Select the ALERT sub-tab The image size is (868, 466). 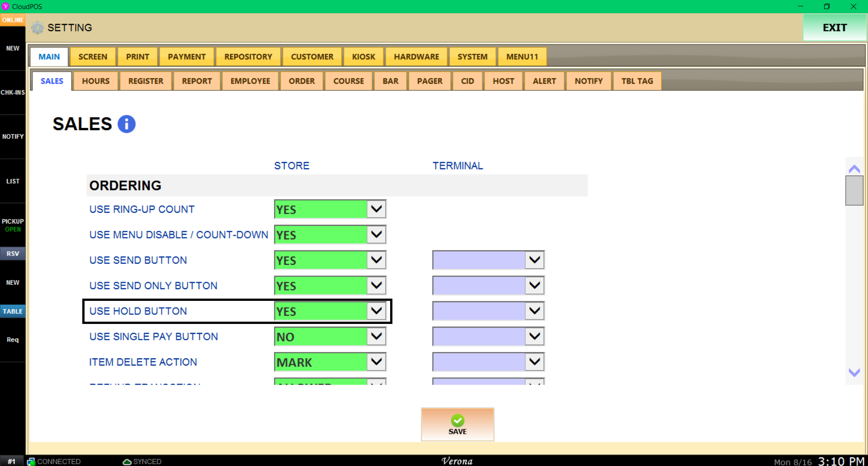544,81
